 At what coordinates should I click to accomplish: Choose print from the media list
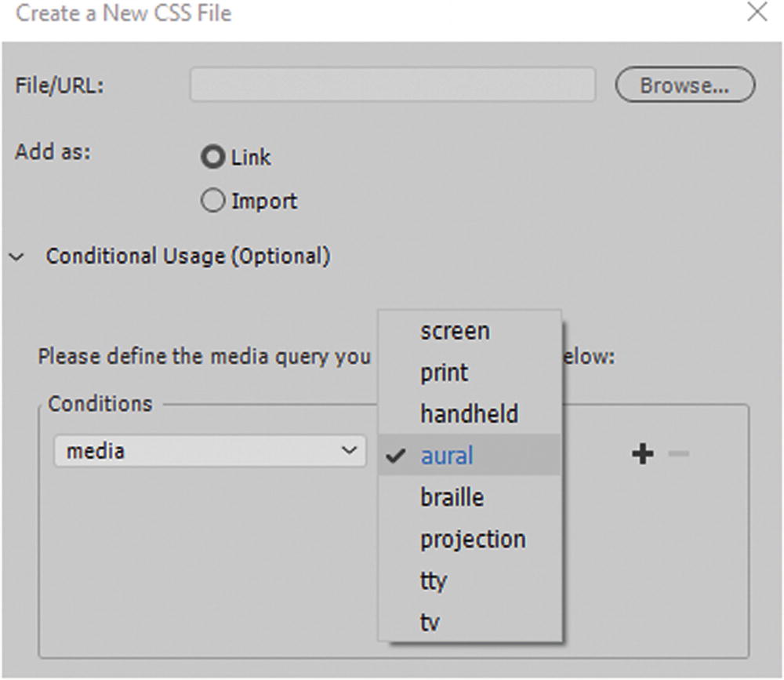tap(444, 373)
